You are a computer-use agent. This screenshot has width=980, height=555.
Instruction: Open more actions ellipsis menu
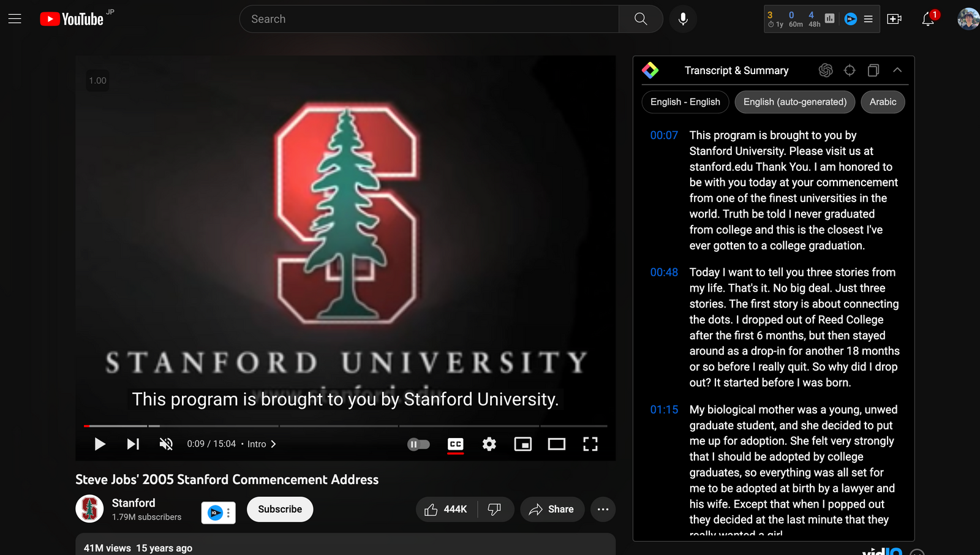603,509
